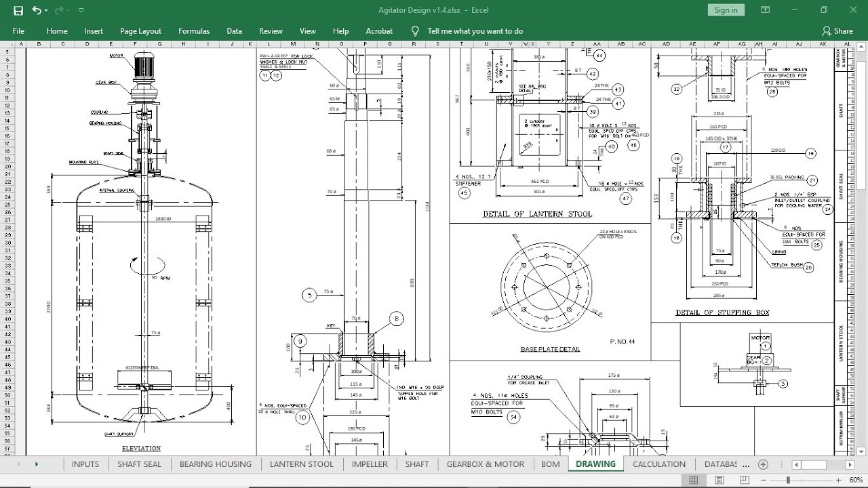The height and width of the screenshot is (488, 868).
Task: Click the 'Tell me what you want to do' box
Action: (475, 31)
